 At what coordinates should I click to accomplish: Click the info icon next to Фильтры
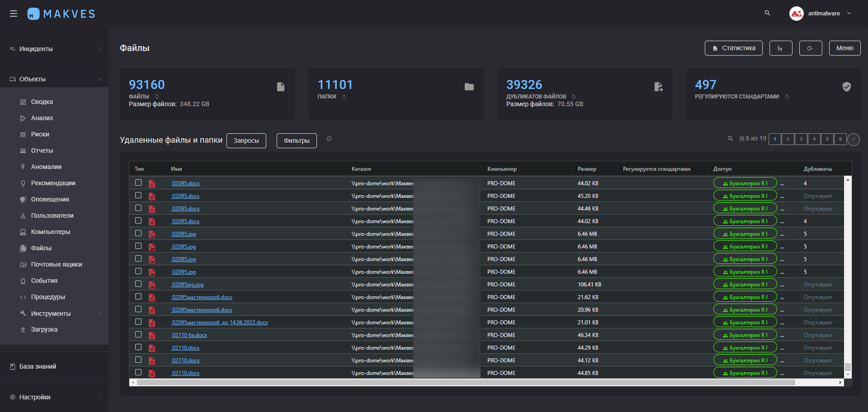pyautogui.click(x=329, y=139)
